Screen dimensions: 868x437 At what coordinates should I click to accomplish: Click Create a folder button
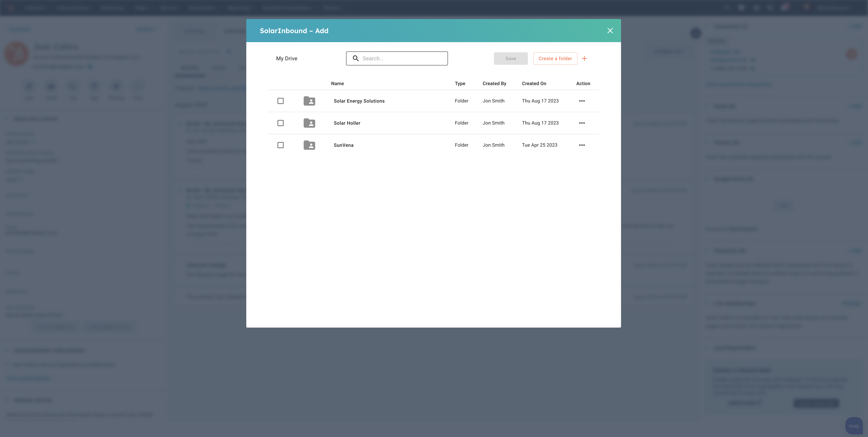pyautogui.click(x=555, y=58)
